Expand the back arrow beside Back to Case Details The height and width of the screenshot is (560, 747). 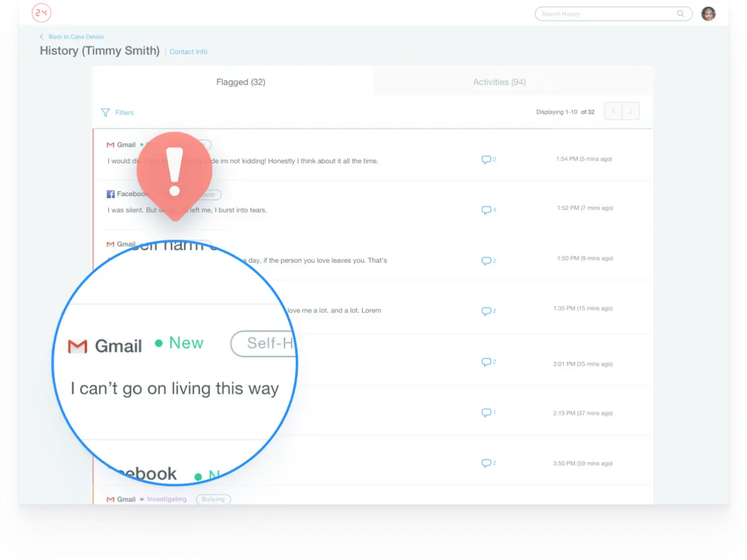point(41,36)
